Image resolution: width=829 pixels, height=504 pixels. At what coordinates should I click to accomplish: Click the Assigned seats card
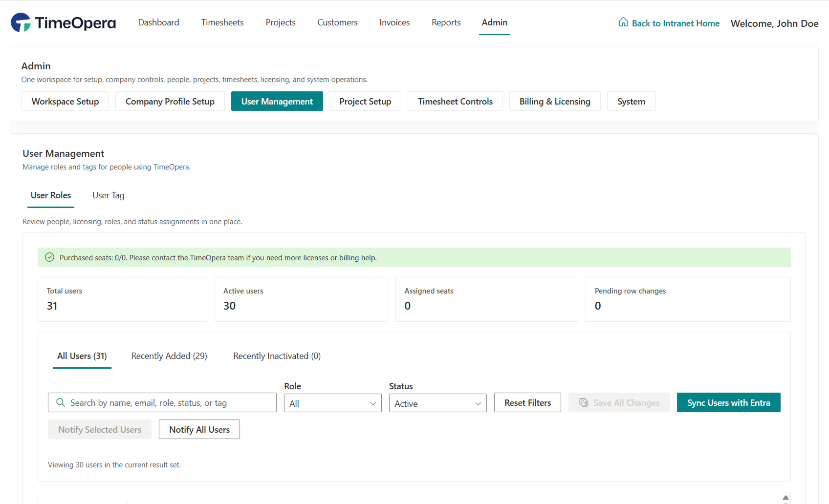click(x=487, y=299)
